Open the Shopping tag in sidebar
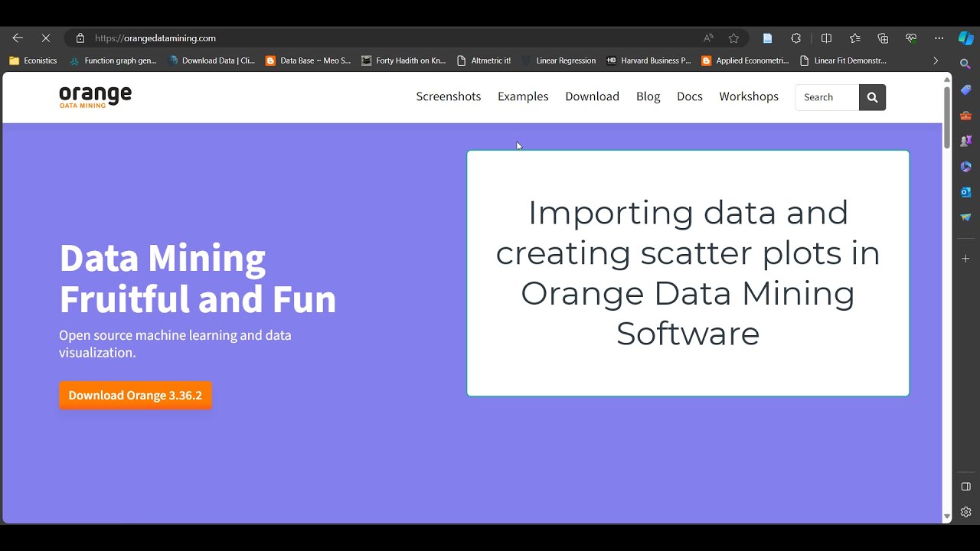Image resolution: width=980 pixels, height=551 pixels. coord(965,90)
